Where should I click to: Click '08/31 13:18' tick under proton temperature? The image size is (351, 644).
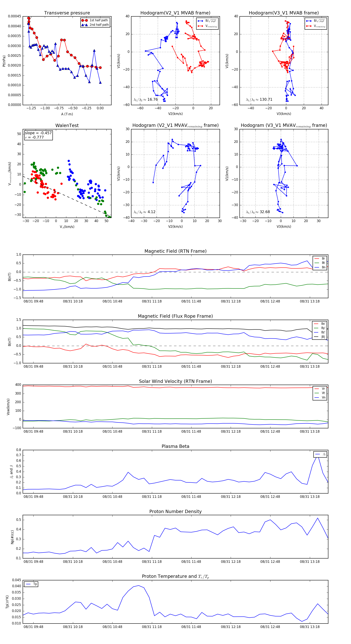click(309, 627)
